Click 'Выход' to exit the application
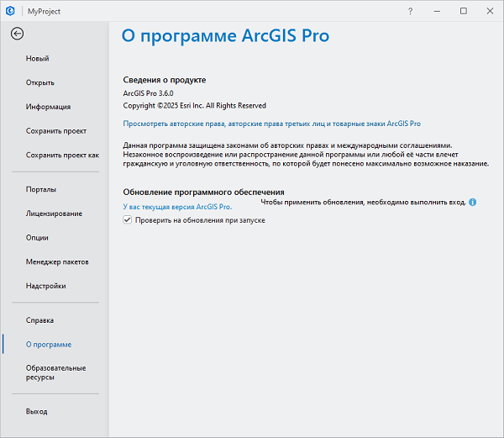 (37, 411)
